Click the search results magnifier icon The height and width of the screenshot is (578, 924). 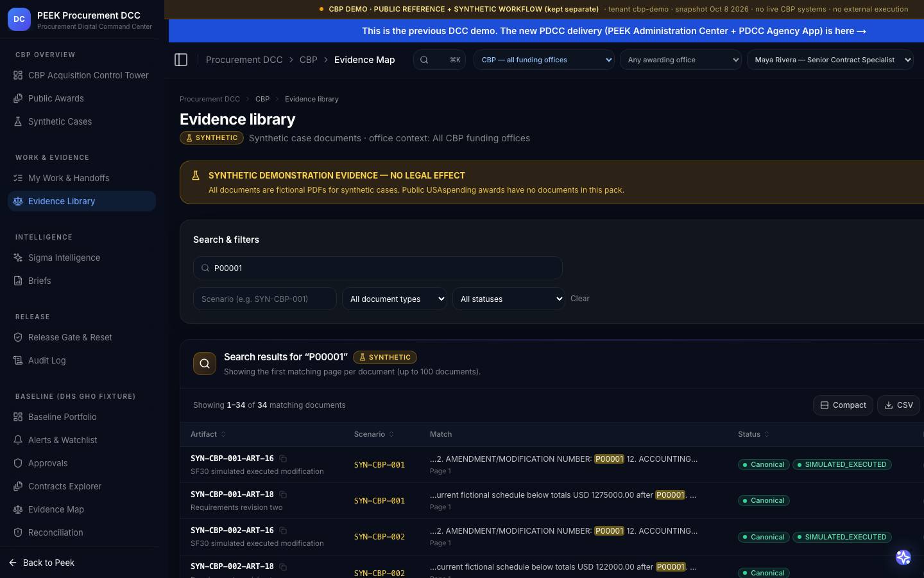tap(205, 363)
